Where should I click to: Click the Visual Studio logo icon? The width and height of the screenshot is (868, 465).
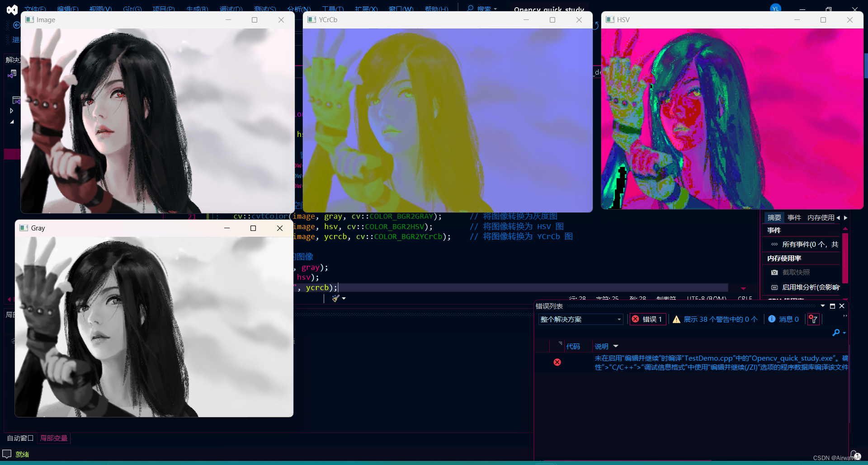pyautogui.click(x=12, y=9)
